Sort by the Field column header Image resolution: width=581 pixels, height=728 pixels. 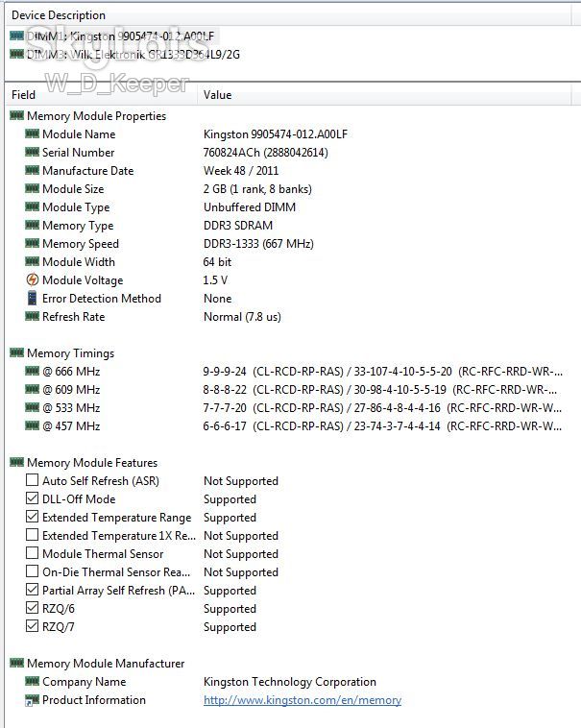point(101,95)
